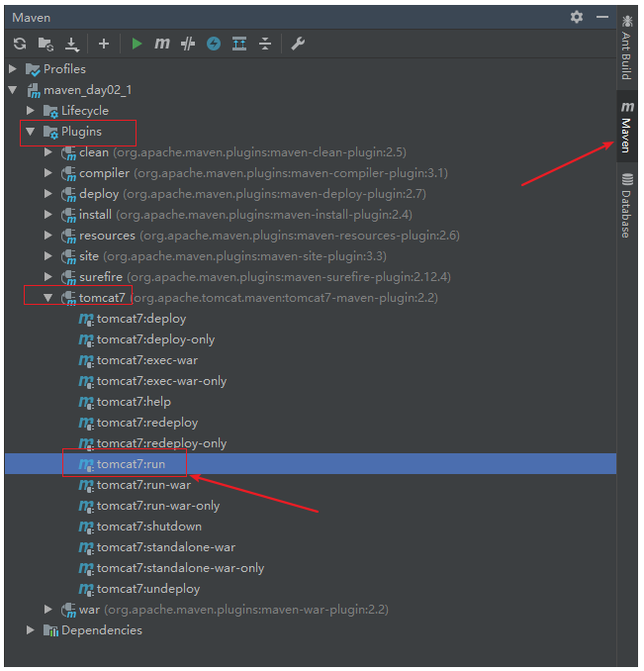Expand the war plugin
This screenshot has width=644, height=671.
coord(48,609)
